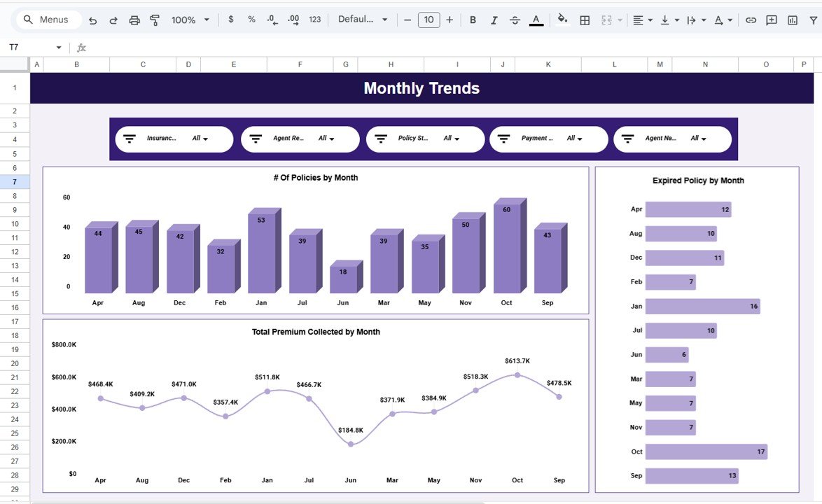
Task: Print the spreadsheet
Action: [x=134, y=20]
